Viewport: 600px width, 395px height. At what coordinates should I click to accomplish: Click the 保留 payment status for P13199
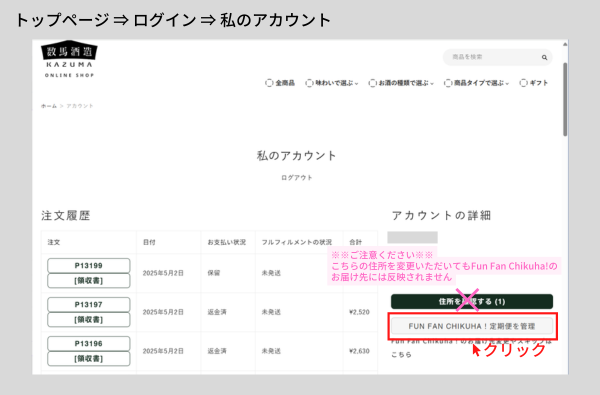point(214,273)
